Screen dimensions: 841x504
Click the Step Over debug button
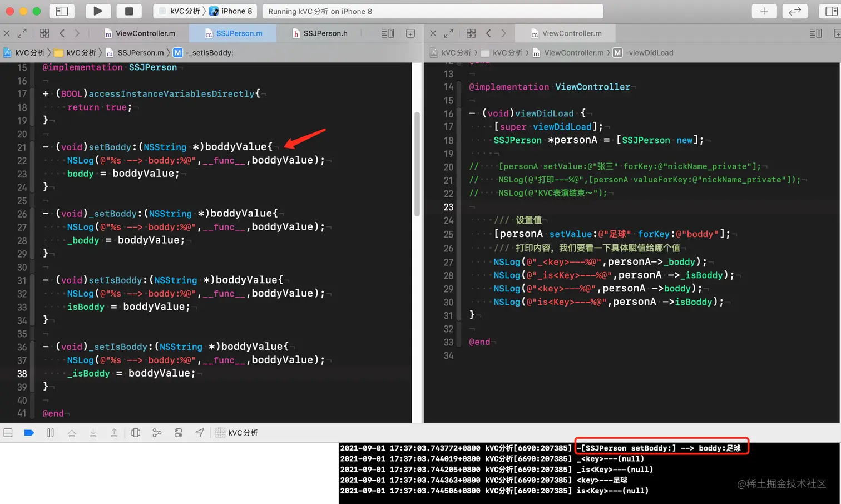pyautogui.click(x=72, y=433)
